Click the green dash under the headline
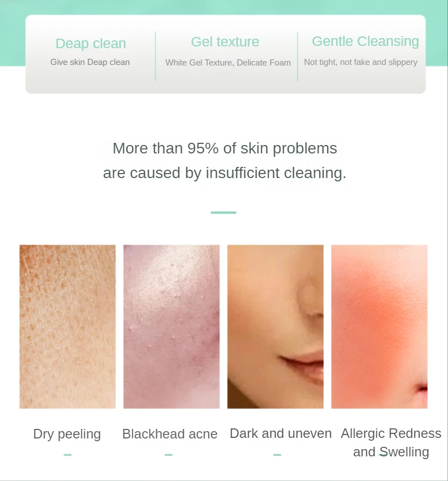Screen dimensions: 448x481 (x=223, y=213)
